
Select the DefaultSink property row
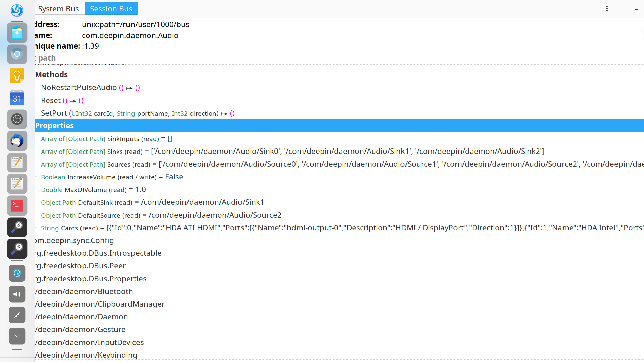152,202
